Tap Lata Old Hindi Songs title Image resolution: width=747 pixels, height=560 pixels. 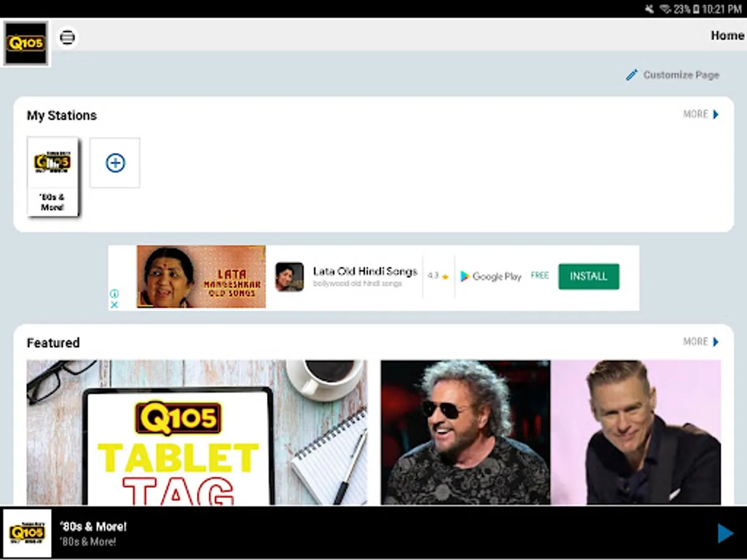pyautogui.click(x=365, y=271)
